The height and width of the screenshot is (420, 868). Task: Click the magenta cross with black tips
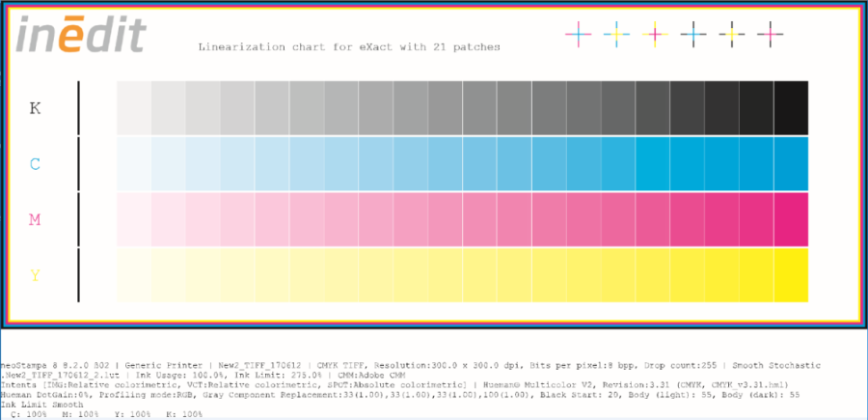(771, 34)
